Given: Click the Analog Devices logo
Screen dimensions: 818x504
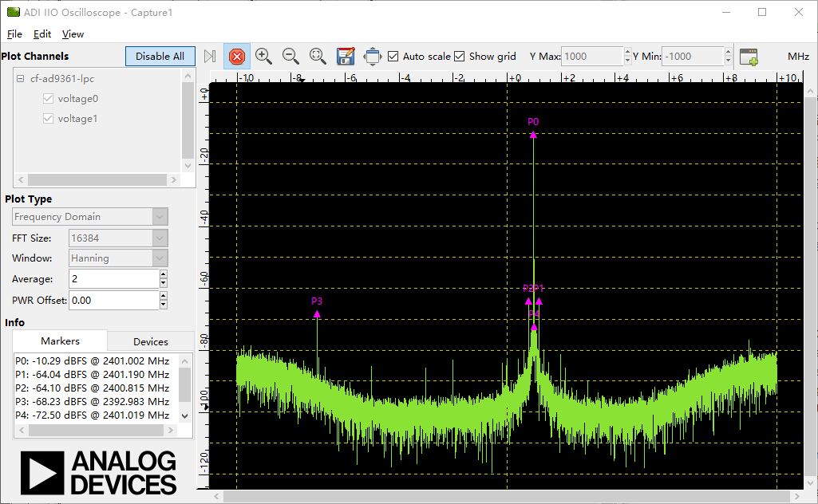Looking at the screenshot, I should [x=98, y=473].
